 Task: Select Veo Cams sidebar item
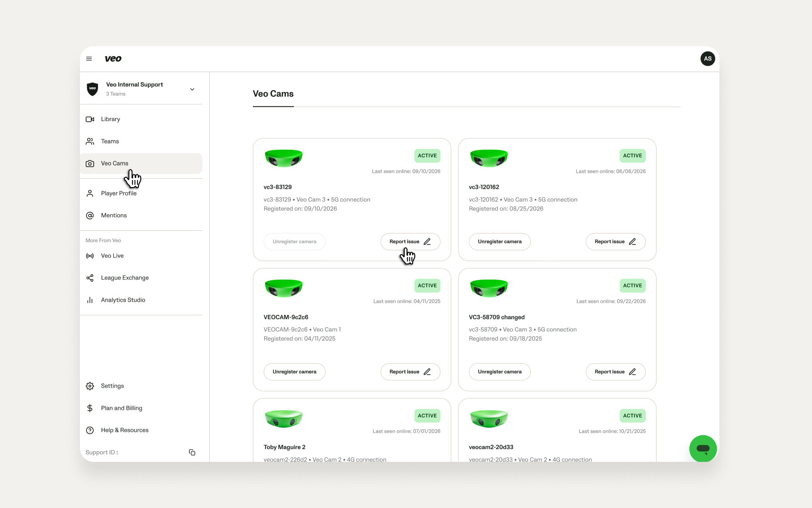coord(141,163)
